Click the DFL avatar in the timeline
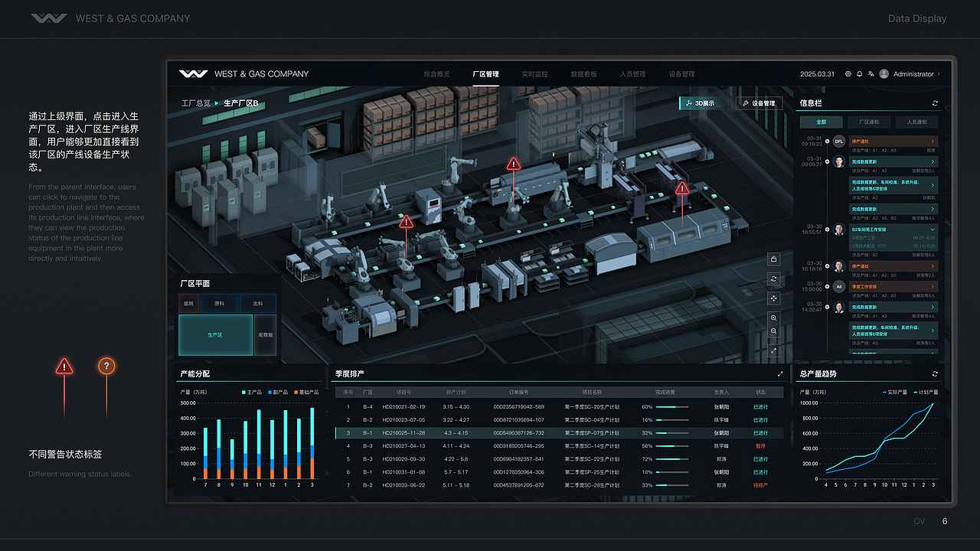This screenshot has height=551, width=980. click(x=839, y=142)
